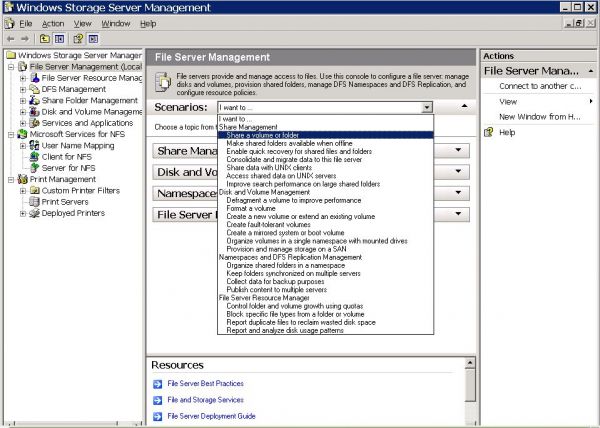Collapse File Server Management actions header
The width and height of the screenshot is (600, 428).
[591, 71]
